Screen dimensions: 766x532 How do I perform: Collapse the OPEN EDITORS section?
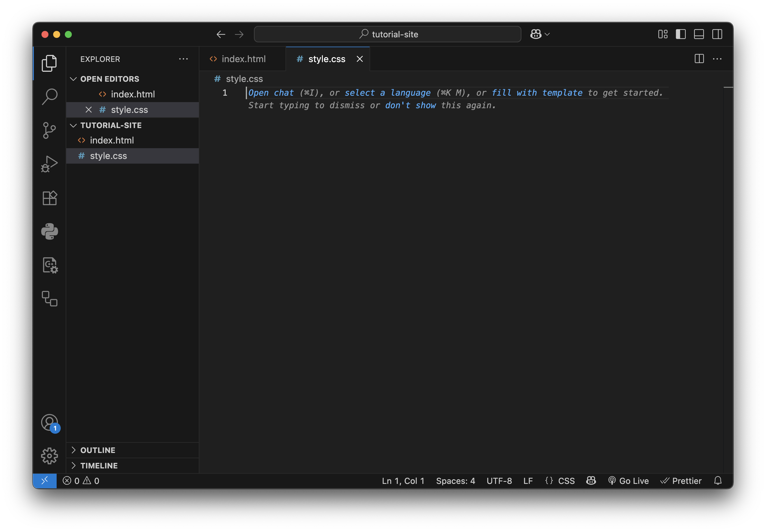(x=133, y=79)
